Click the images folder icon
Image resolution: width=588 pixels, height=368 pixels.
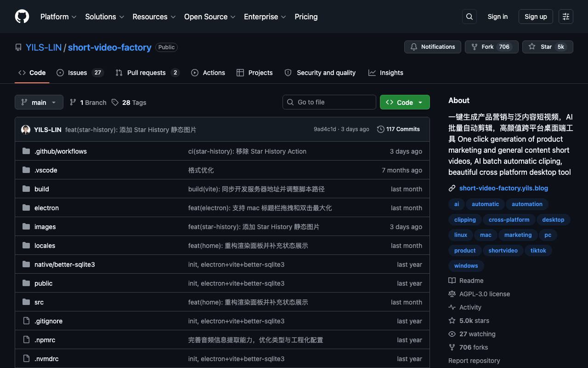pos(26,226)
